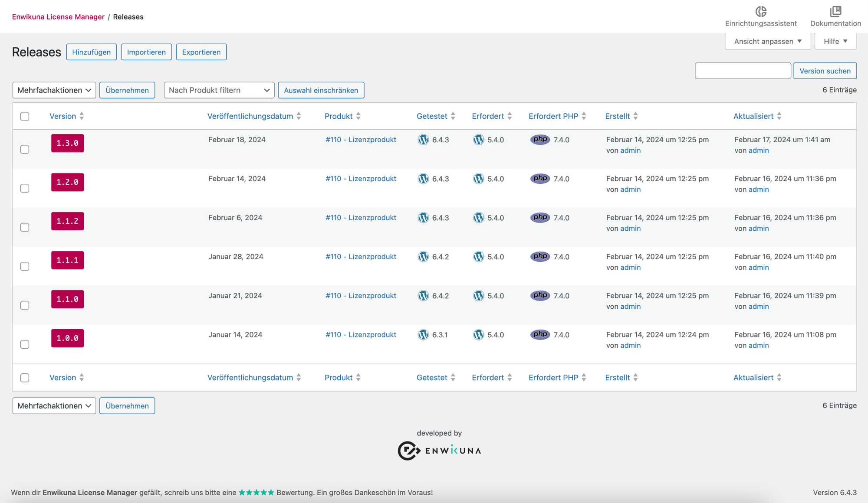This screenshot has width=868, height=503.
Task: Check the select-all checkbox in table header
Action: 25,116
